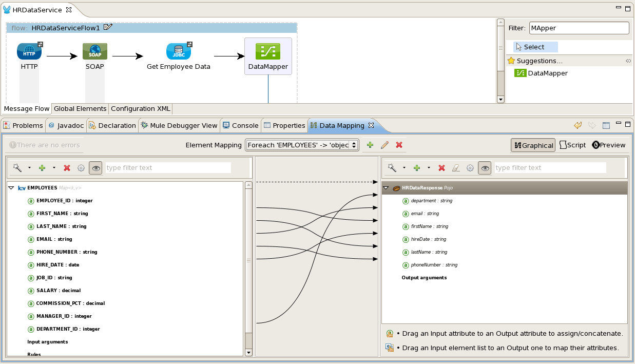Toggle output pane eye visibility filter
Viewport: 635px width, 364px height.
pyautogui.click(x=485, y=168)
